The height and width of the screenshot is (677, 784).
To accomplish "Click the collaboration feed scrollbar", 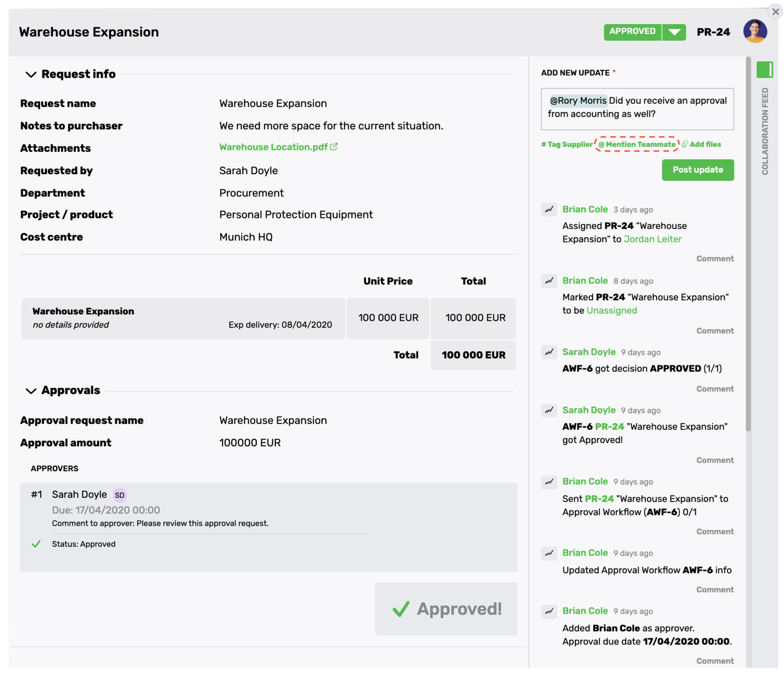I will click(x=748, y=245).
